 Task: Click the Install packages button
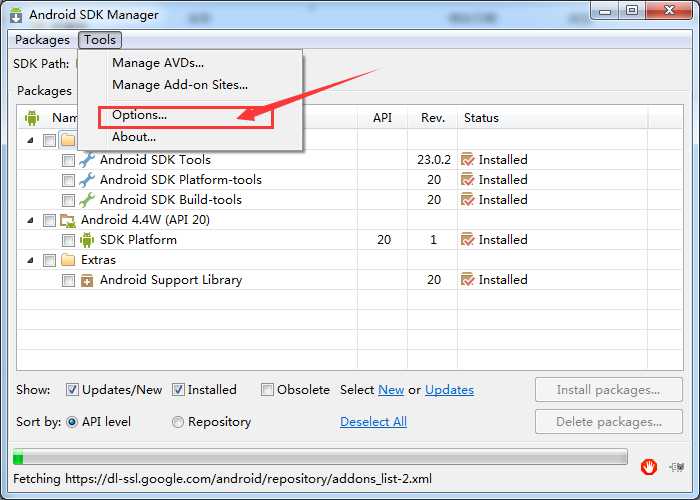[608, 390]
